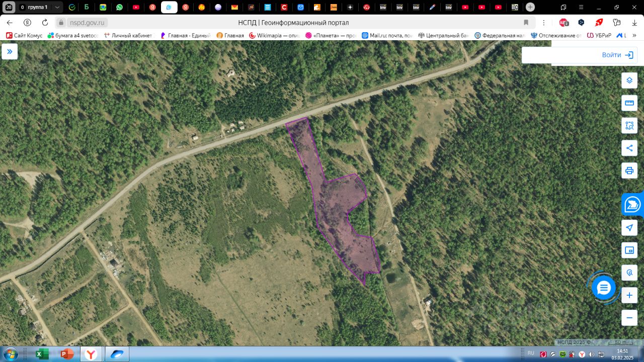644x362 pixels.
Task: Open the lightning extension icon
Action: [599, 23]
